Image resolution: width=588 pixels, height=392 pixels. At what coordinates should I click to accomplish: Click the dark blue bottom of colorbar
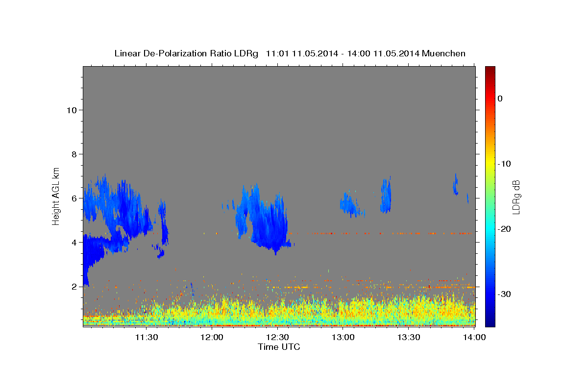coord(490,322)
